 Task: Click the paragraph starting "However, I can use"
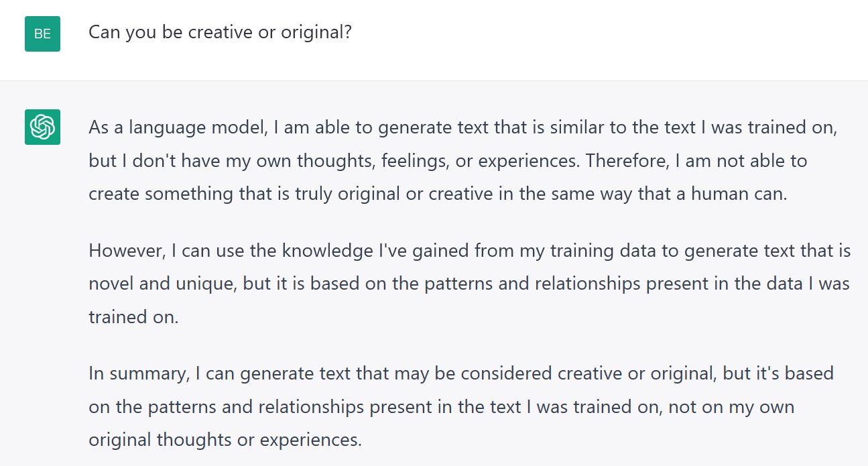pos(469,284)
